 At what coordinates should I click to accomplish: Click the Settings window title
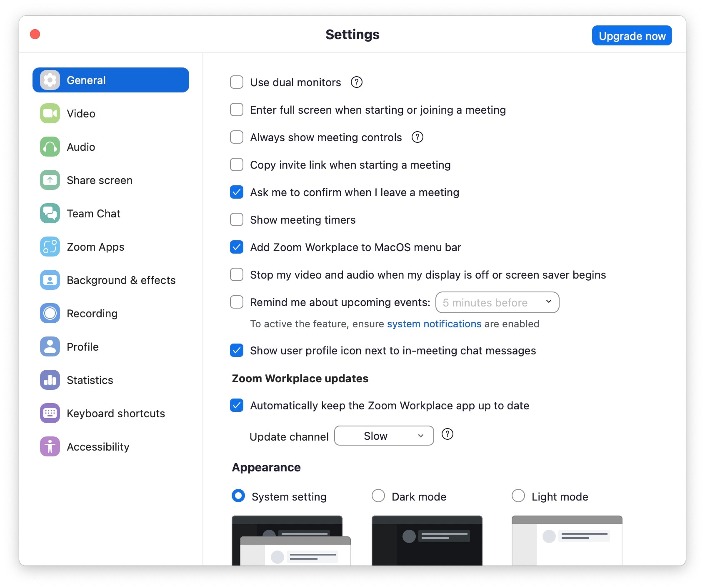point(352,35)
